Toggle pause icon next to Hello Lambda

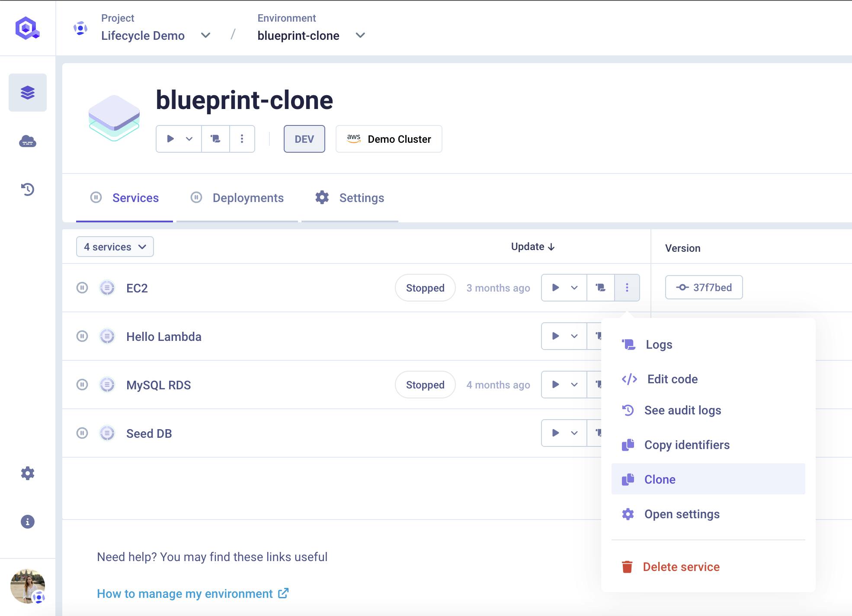(x=83, y=336)
